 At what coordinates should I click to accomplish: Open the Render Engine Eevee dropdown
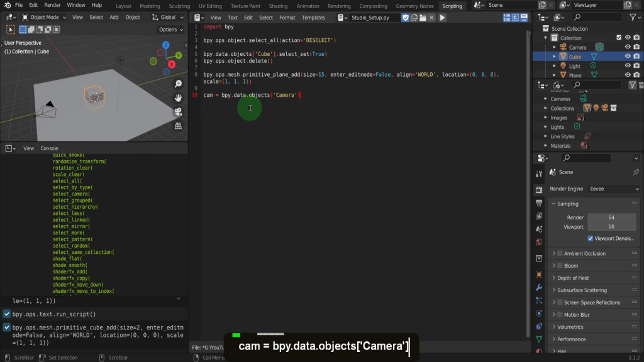pyautogui.click(x=613, y=189)
